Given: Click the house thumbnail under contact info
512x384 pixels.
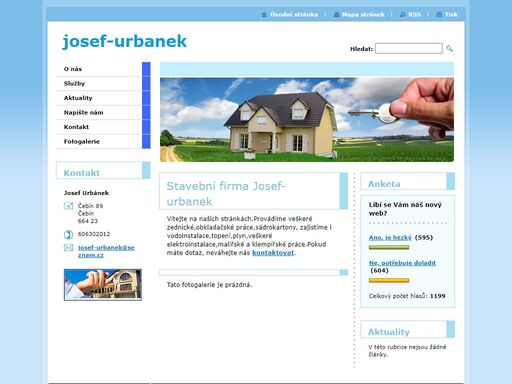Looking at the screenshot, I should point(103,285).
